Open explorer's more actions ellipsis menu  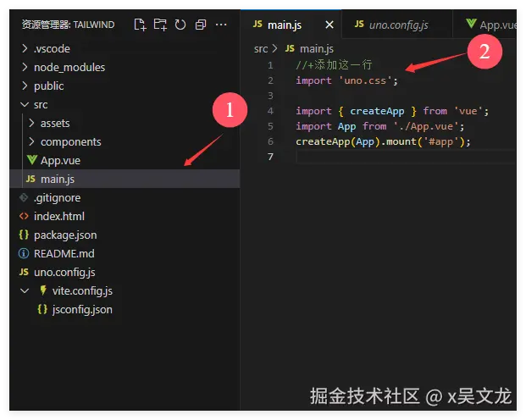tap(221, 25)
